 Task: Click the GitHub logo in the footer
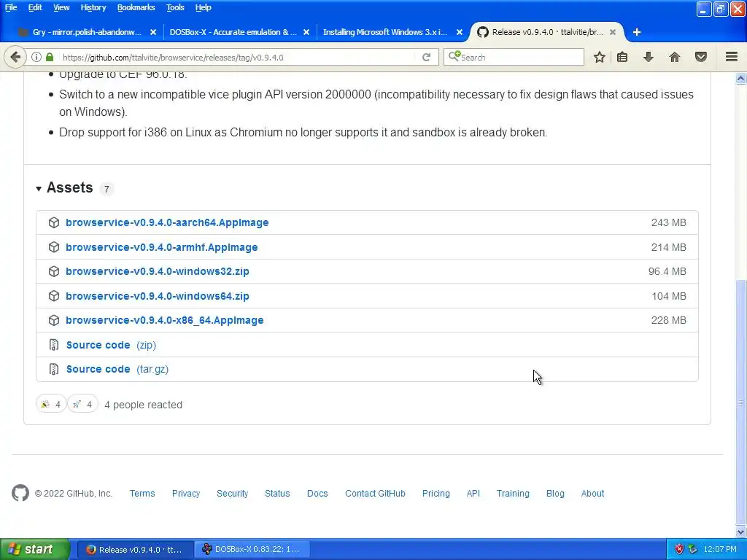click(20, 494)
